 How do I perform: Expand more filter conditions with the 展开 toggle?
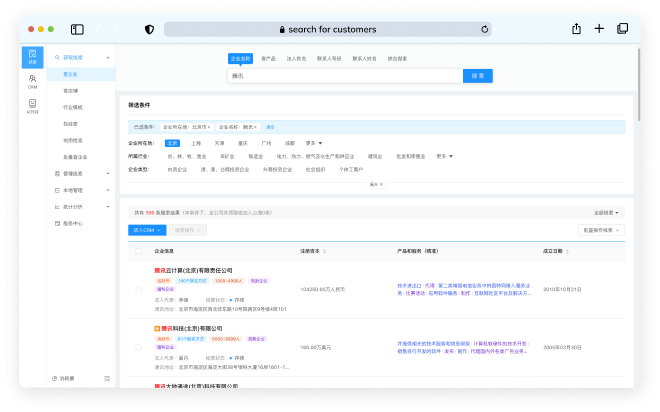(x=376, y=184)
